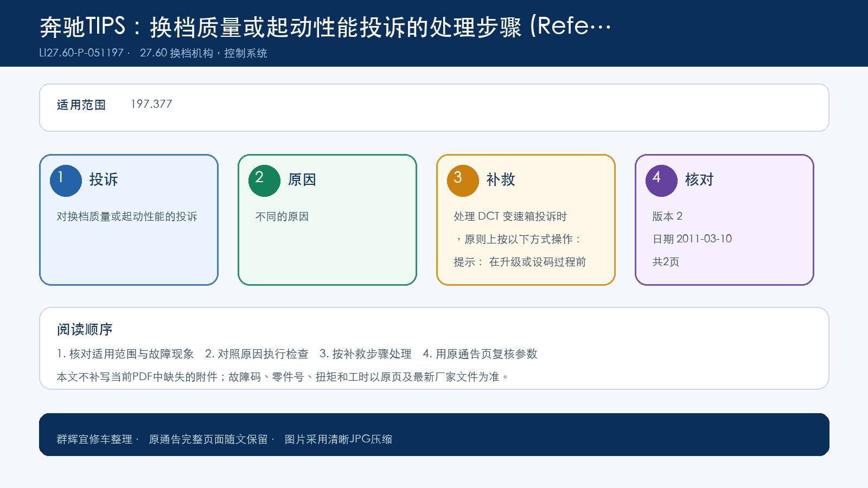
Task: Select the text 对换档质量或起动性能的投诉
Action: click(127, 216)
